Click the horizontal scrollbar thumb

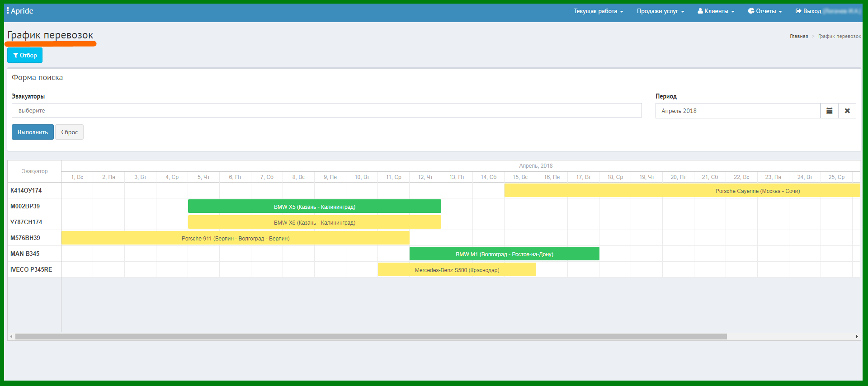click(371, 336)
